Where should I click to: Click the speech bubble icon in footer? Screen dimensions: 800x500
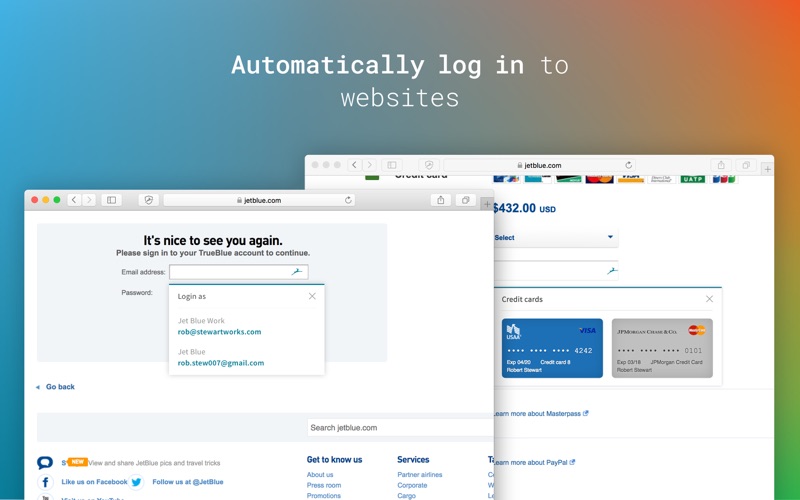click(45, 463)
